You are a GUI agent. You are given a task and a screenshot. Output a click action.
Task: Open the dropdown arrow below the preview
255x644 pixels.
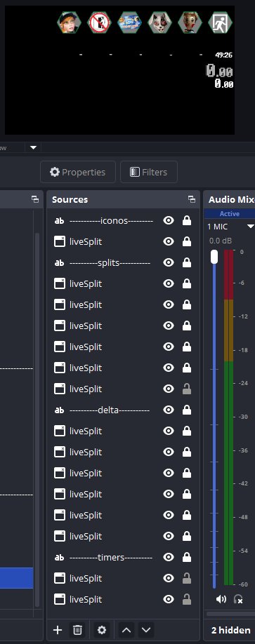[33, 147]
